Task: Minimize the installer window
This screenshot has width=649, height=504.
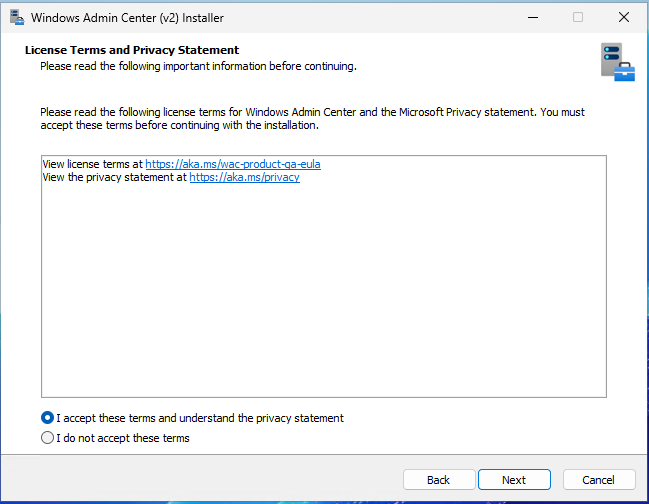Action: (531, 17)
